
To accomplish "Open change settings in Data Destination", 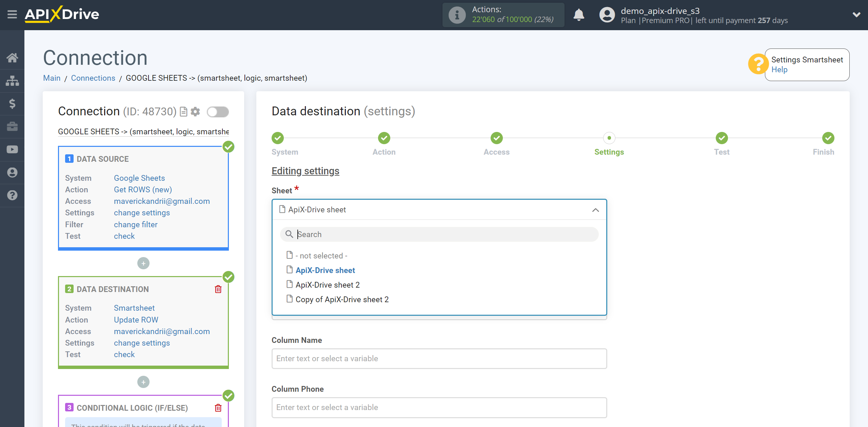I will [142, 343].
